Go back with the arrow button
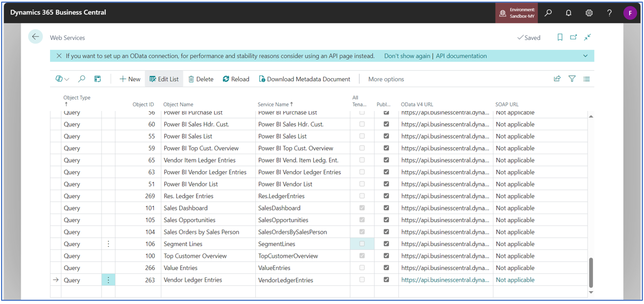 click(x=36, y=37)
